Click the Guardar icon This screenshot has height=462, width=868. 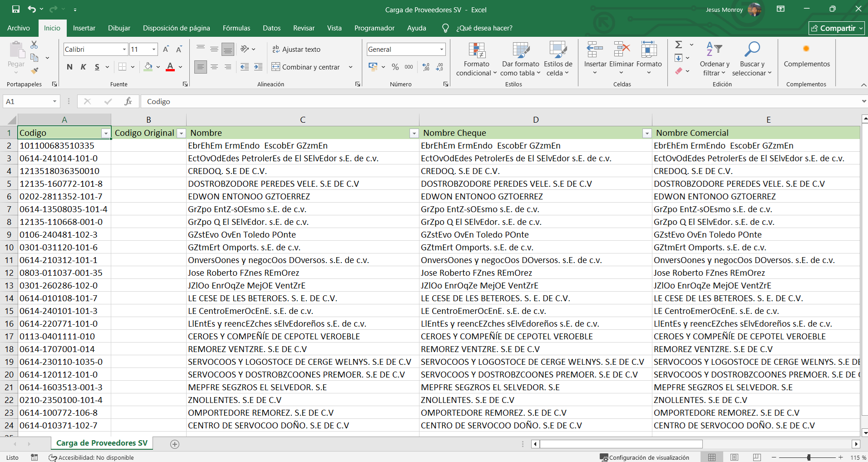click(x=15, y=9)
